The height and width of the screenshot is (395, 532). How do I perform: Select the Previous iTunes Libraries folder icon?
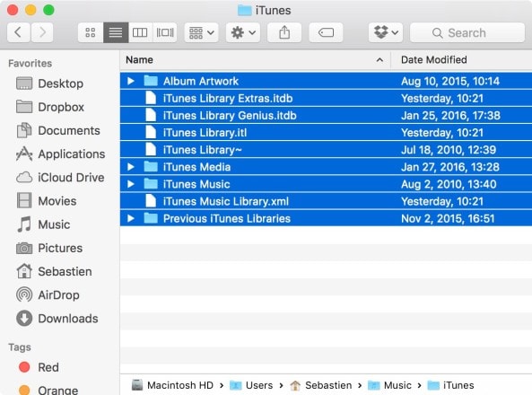[x=151, y=218]
